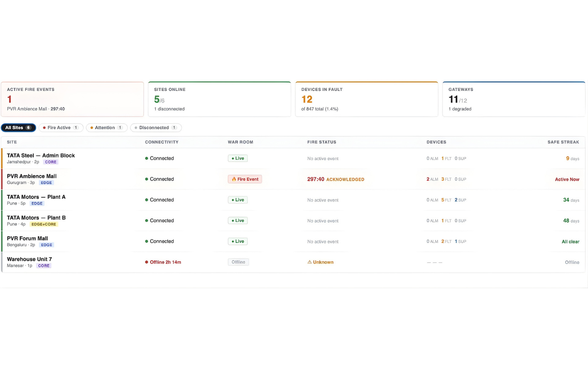Click the EDGE+CORE tag on TATA Motors Plant B

[44, 224]
